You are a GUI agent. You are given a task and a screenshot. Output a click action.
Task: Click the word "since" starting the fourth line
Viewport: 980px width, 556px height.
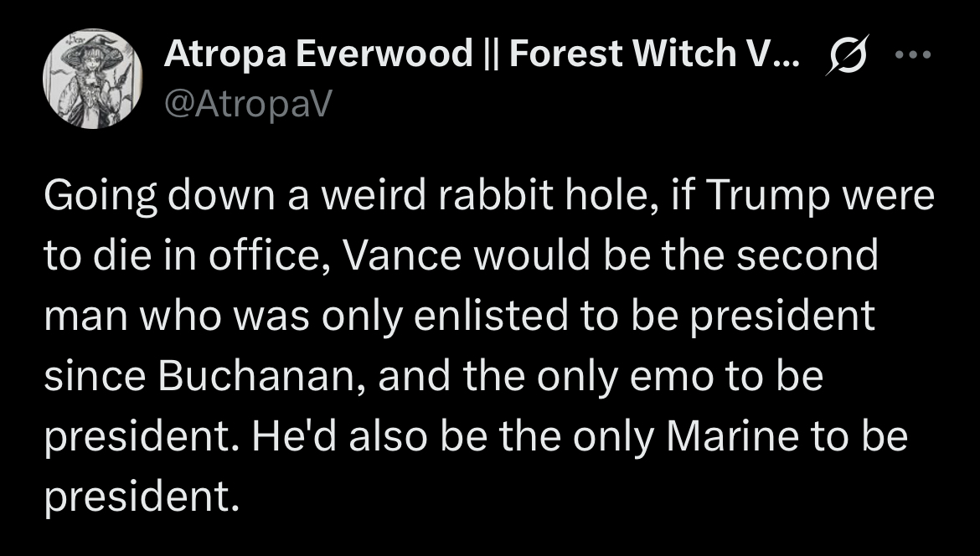(96, 377)
